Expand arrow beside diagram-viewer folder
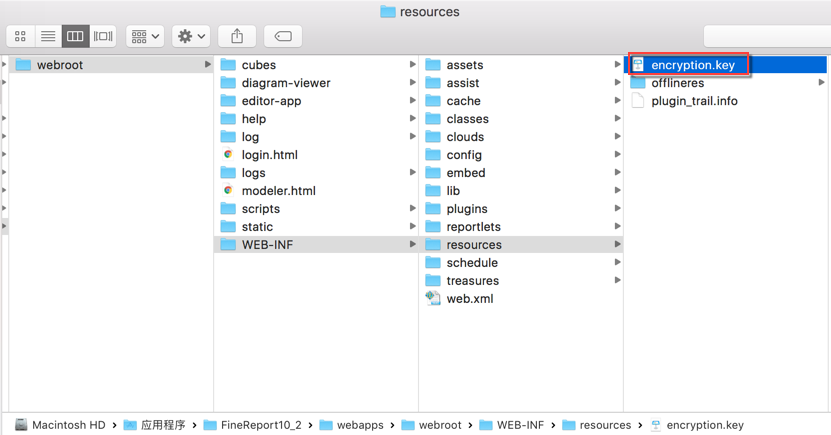This screenshot has width=831, height=435. click(412, 83)
